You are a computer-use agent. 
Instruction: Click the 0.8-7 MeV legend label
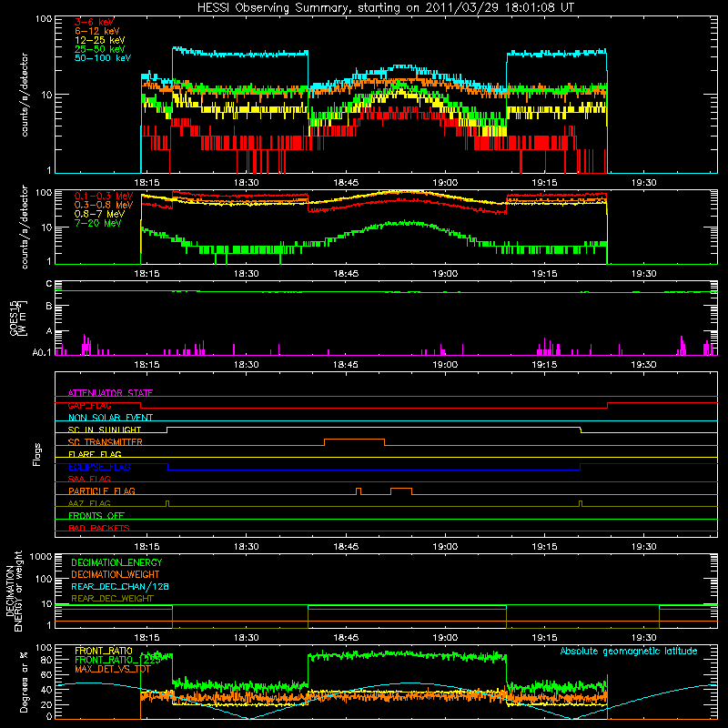click(x=99, y=214)
